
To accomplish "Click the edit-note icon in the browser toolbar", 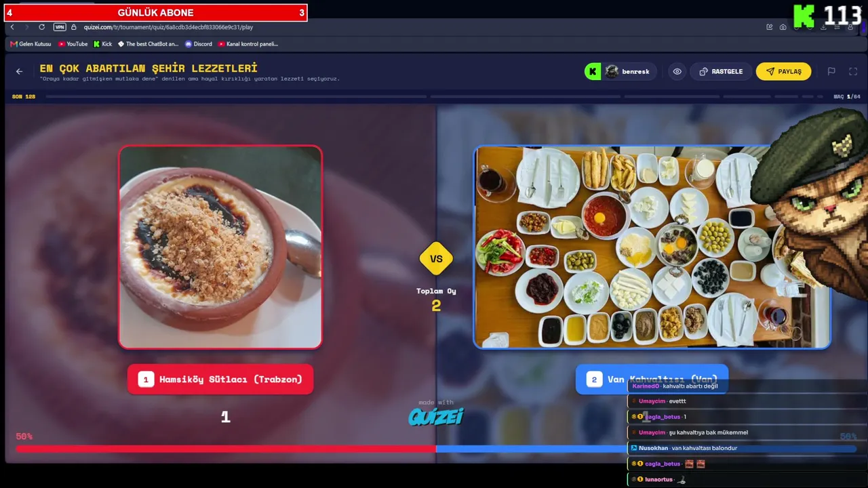I will pos(769,27).
